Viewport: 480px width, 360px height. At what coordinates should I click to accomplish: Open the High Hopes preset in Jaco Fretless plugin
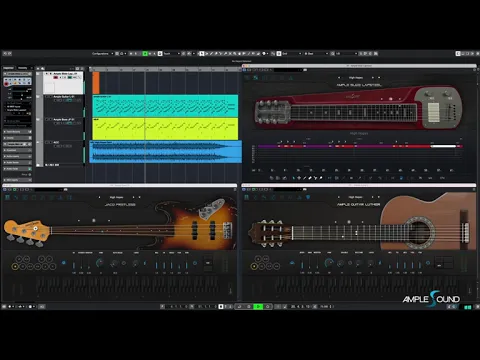pos(116,197)
